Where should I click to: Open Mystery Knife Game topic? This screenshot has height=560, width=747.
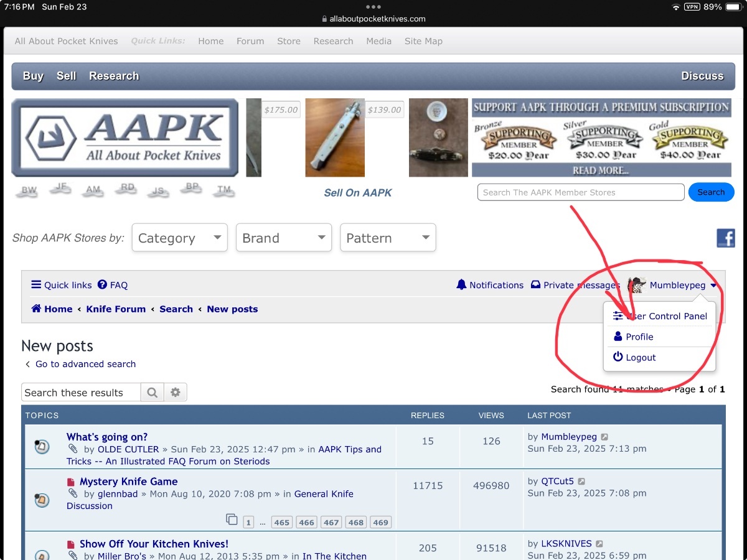pos(128,482)
